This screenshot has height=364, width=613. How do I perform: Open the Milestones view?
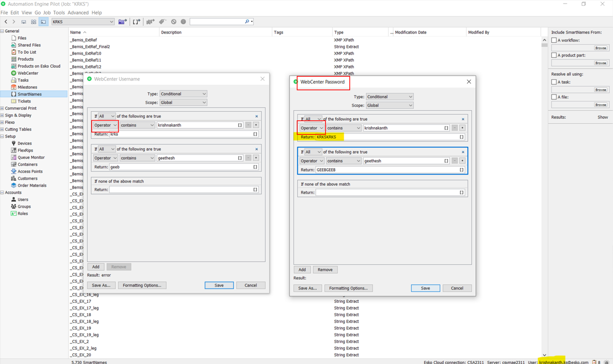click(x=26, y=87)
